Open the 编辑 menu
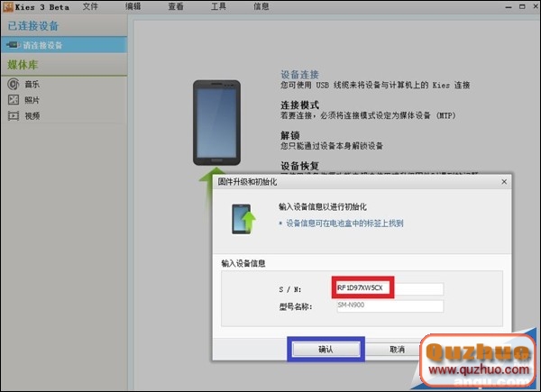This screenshot has height=392, width=541. (133, 6)
